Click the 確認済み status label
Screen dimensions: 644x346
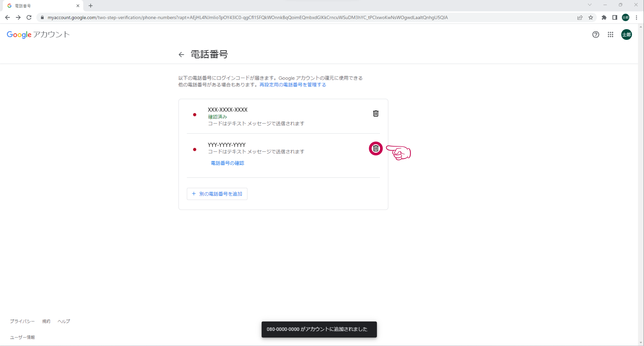pyautogui.click(x=218, y=117)
